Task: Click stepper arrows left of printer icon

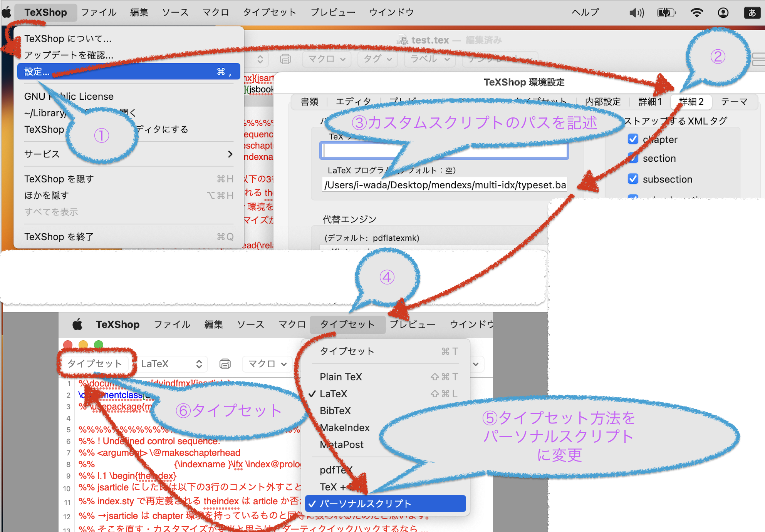Action: coord(260,59)
